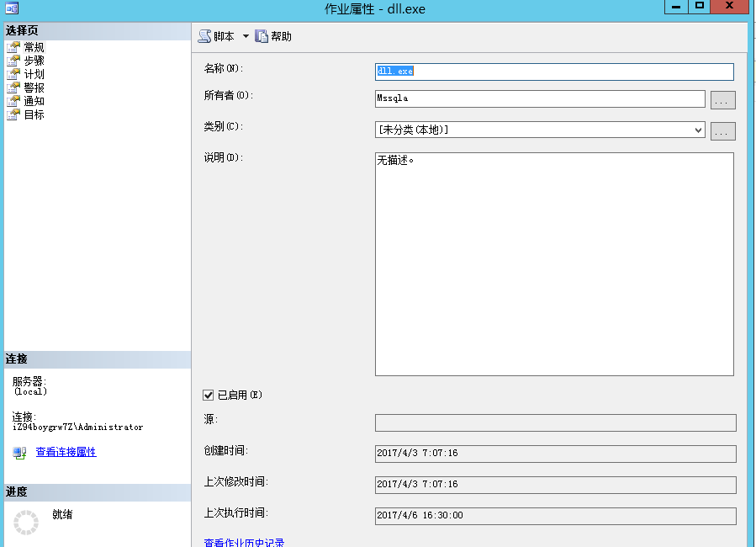The image size is (756, 547).
Task: Click the 所有者 field with Mssqla
Action: pos(540,99)
